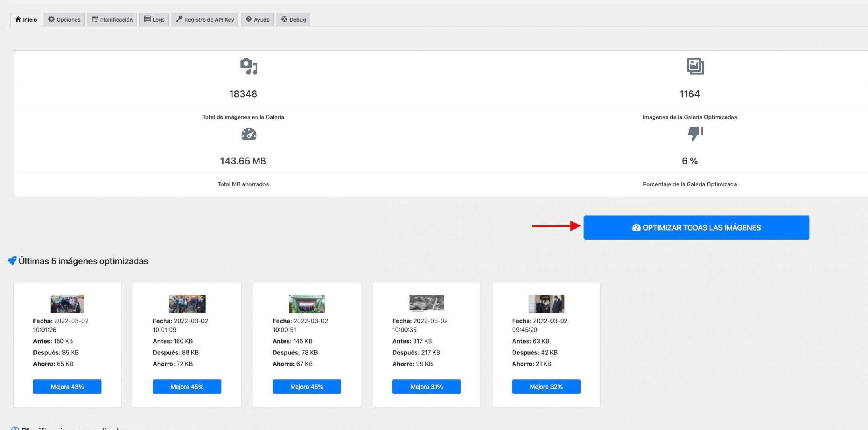Viewport: 868px width, 430px height.
Task: Click Después: 217 KB text
Action: click(x=416, y=353)
